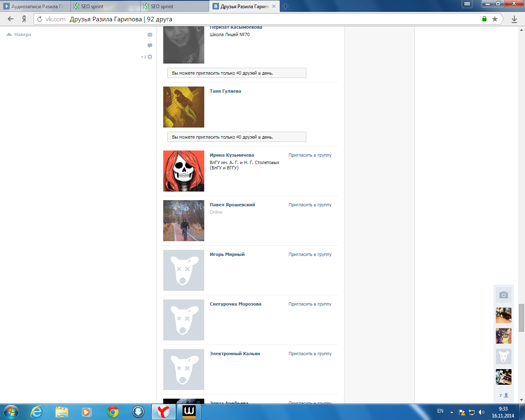The height and width of the screenshot is (420, 525).
Task: Launch Google Chrome from taskbar
Action: tap(113, 412)
